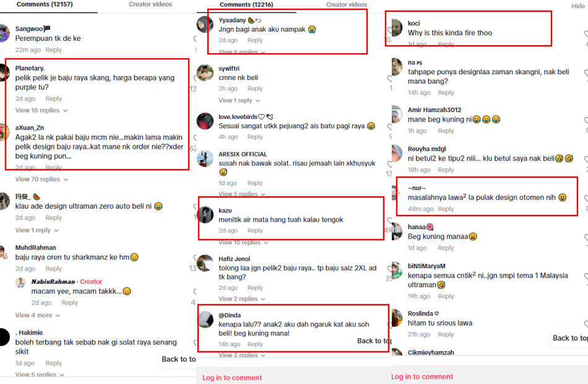This screenshot has height=384, width=588.
Task: Click biNtiMaryaM's avatar
Action: [x=397, y=270]
